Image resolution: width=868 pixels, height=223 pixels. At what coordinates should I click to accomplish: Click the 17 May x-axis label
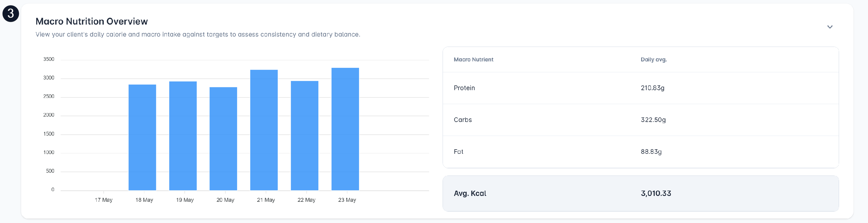(103, 200)
